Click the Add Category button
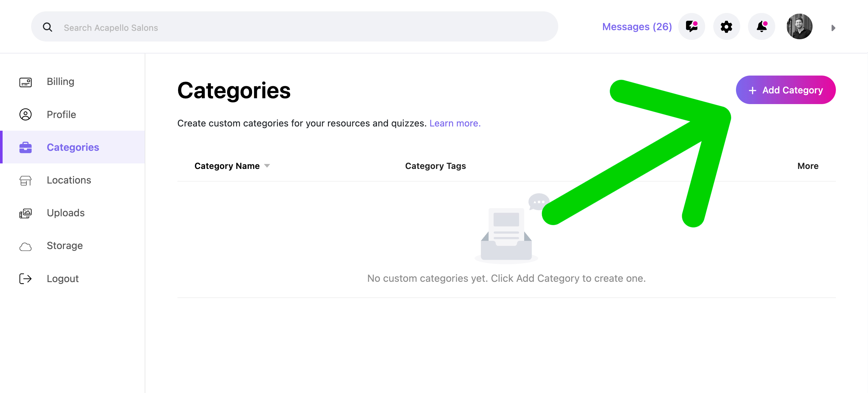 [x=785, y=90]
